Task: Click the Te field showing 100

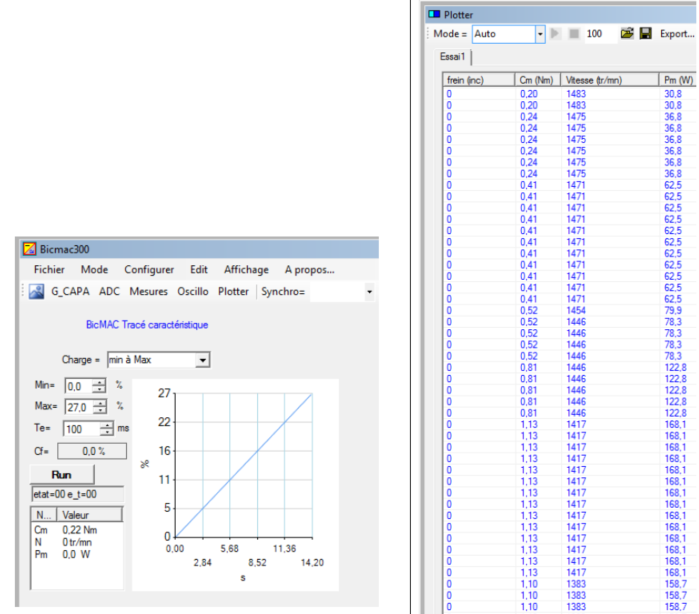Action: [x=82, y=429]
